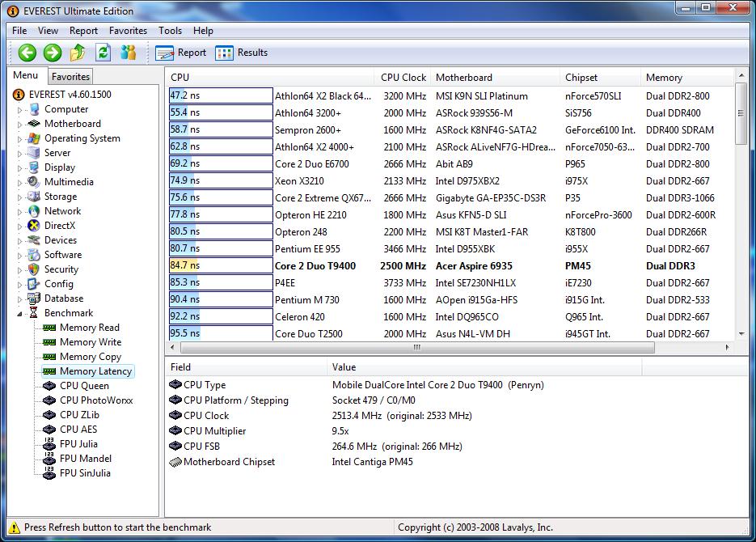756x542 pixels.
Task: Select the Computer icon in tree
Action: point(34,109)
